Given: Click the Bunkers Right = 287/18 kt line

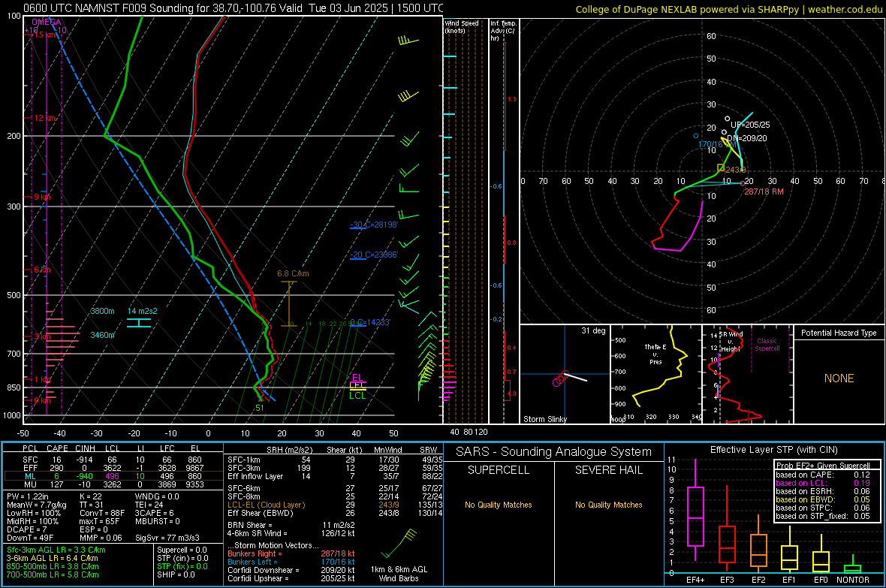Looking at the screenshot, I should click(x=291, y=553).
